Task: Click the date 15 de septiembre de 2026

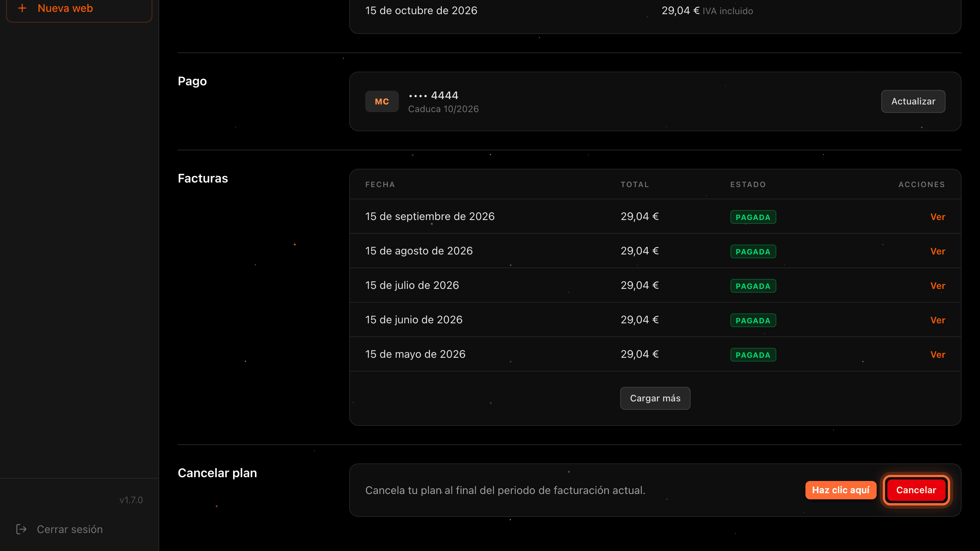Action: coord(430,217)
